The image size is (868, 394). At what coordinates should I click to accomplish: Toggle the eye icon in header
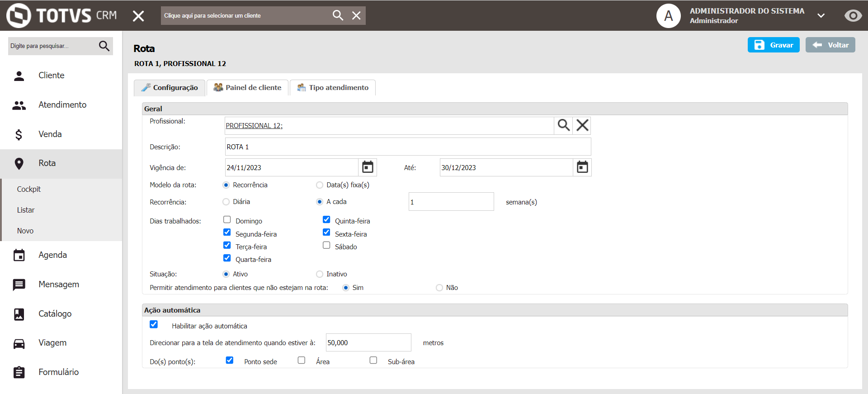pos(853,16)
